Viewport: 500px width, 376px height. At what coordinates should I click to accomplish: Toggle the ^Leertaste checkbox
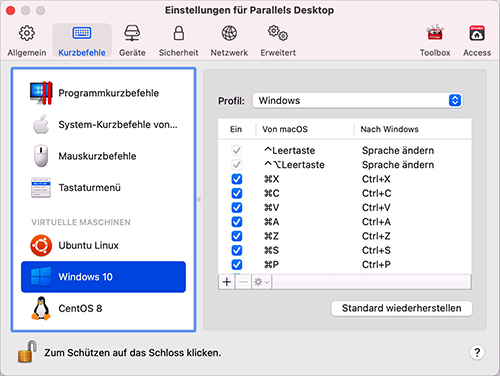tap(237, 151)
